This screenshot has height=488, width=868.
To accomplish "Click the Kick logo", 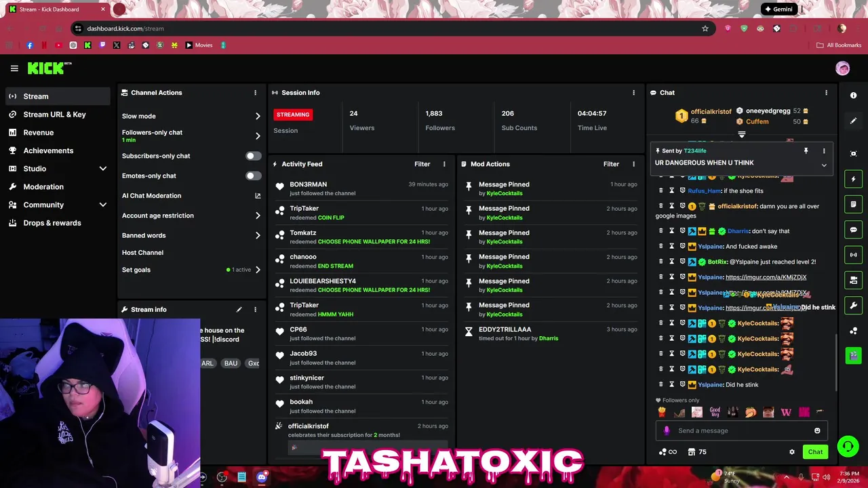I will (x=50, y=68).
